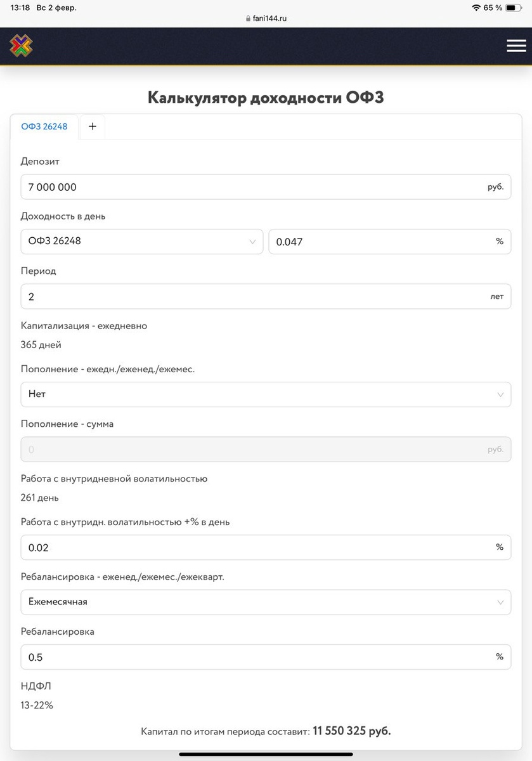The width and height of the screenshot is (532, 761).
Task: Open the Ежемесячная rebalancing dropdown
Action: point(266,602)
